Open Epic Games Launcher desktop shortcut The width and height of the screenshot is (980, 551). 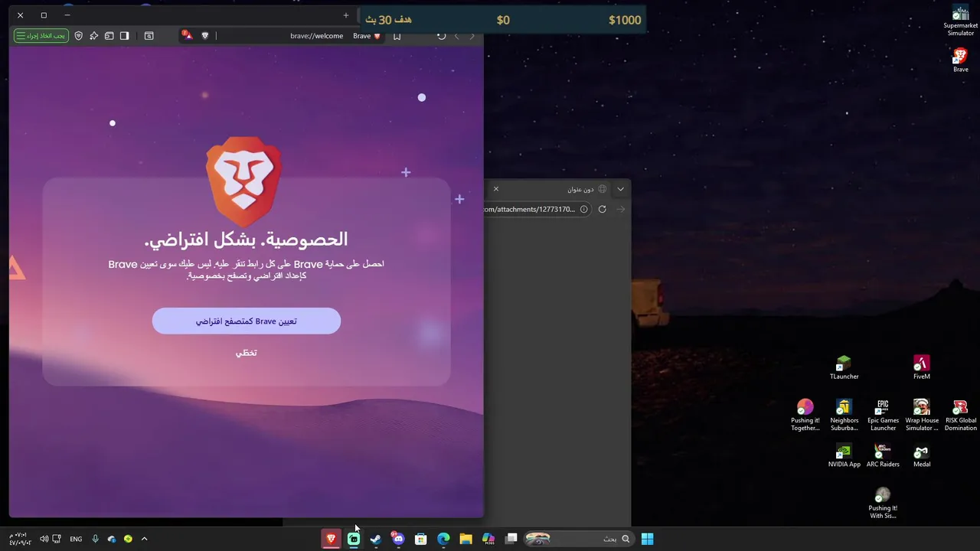pyautogui.click(x=883, y=415)
